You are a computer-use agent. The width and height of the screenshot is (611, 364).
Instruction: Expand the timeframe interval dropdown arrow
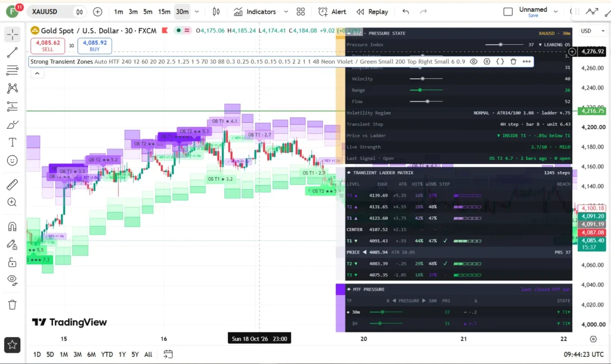(197, 12)
